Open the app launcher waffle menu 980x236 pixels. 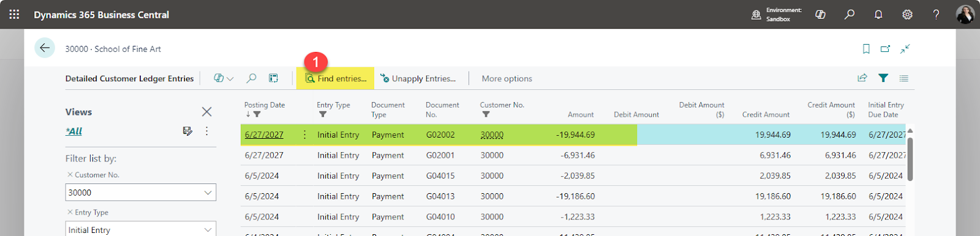[14, 14]
